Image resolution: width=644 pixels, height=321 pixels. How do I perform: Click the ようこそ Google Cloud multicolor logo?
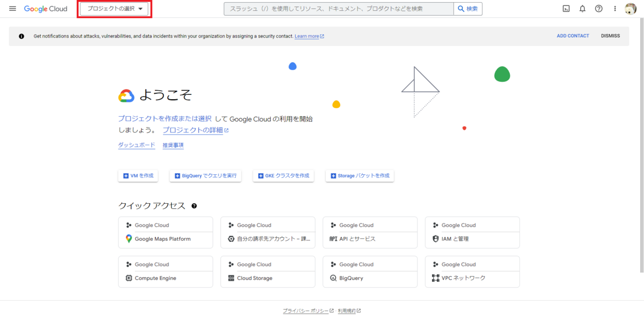(126, 95)
